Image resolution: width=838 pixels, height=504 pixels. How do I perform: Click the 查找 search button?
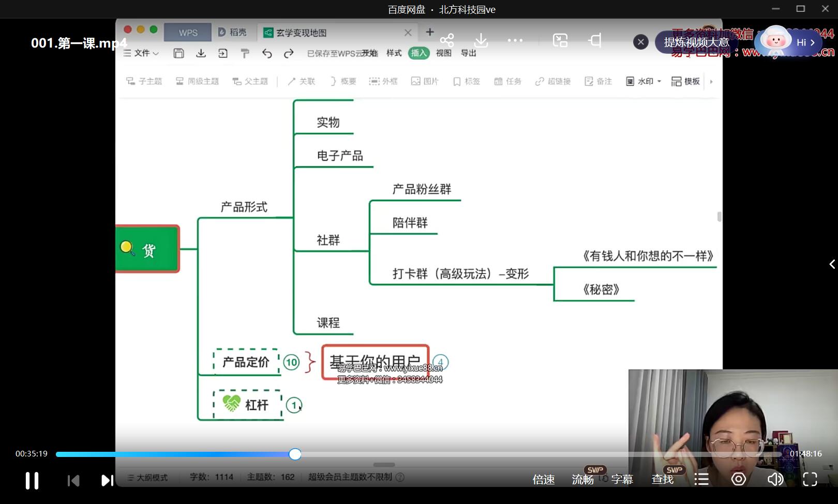[662, 479]
